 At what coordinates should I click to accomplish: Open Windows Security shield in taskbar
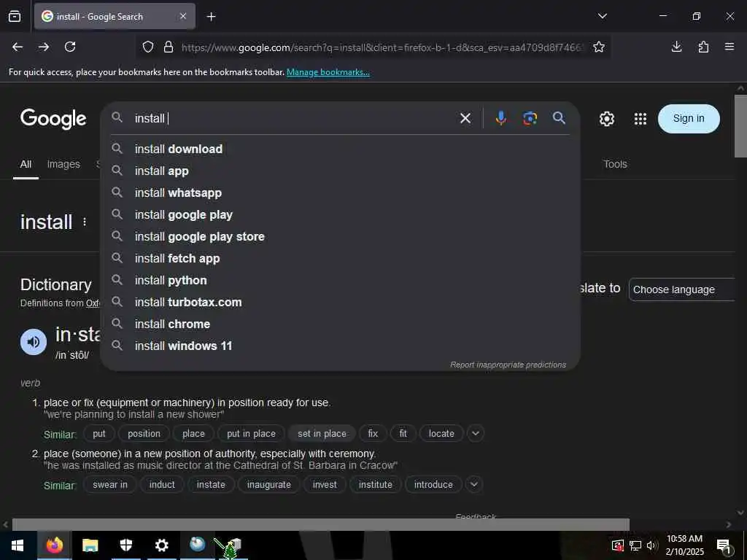125,545
